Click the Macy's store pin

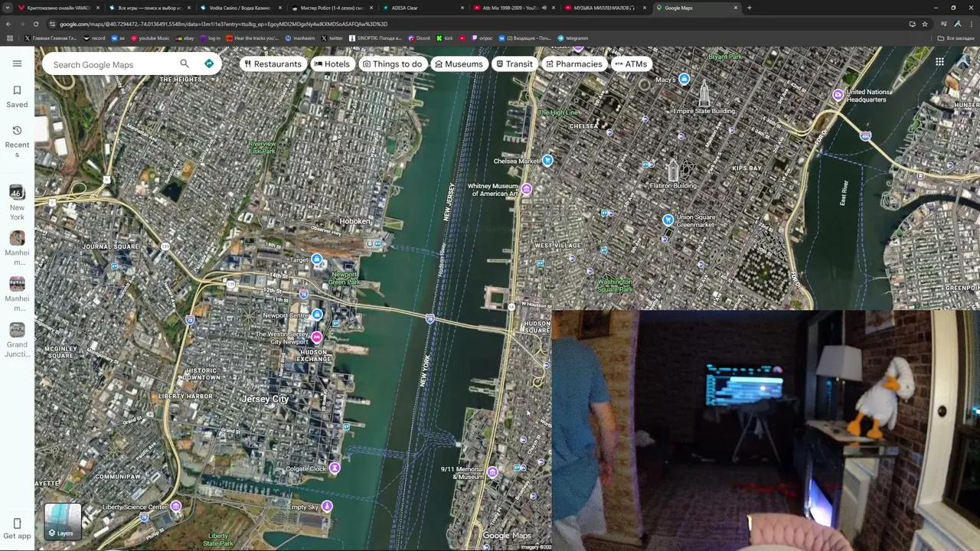pos(684,79)
